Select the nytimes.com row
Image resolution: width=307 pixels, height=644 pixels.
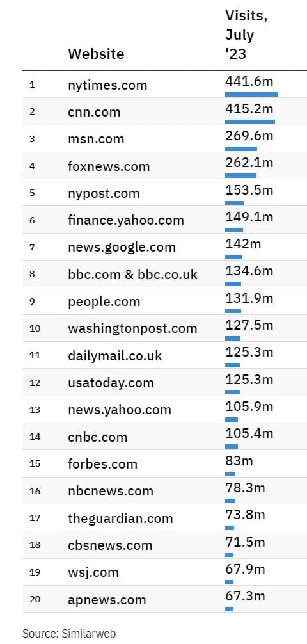coord(164,85)
